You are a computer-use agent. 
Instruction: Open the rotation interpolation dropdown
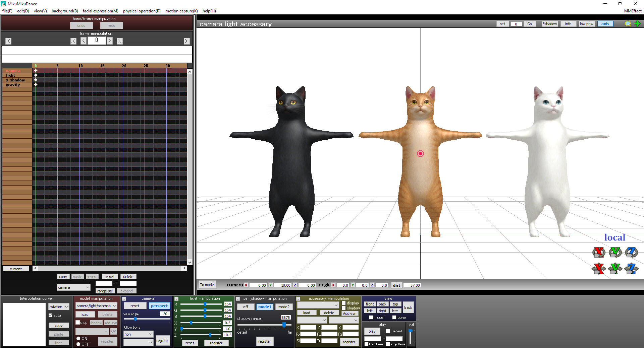59,307
